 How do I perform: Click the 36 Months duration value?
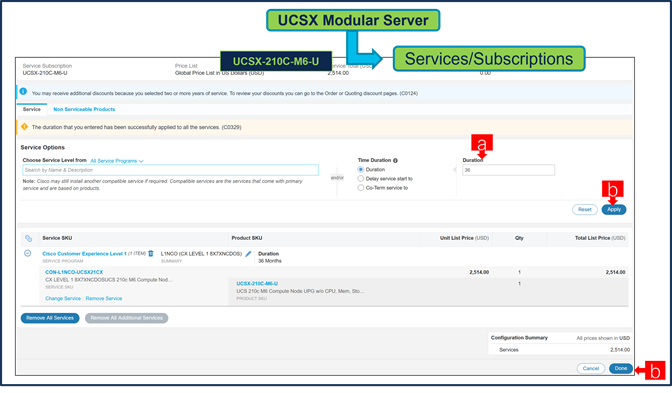tap(270, 261)
